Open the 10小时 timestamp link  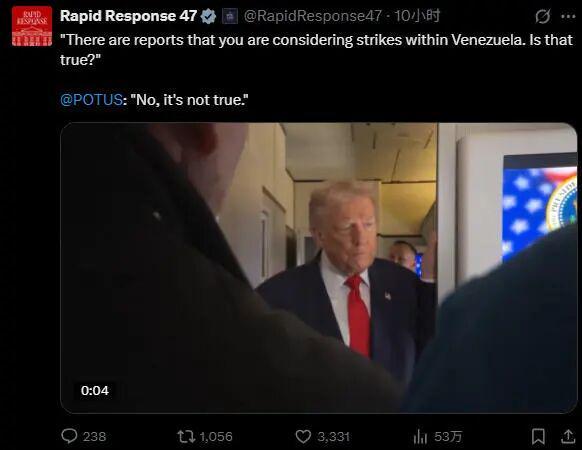tap(417, 16)
